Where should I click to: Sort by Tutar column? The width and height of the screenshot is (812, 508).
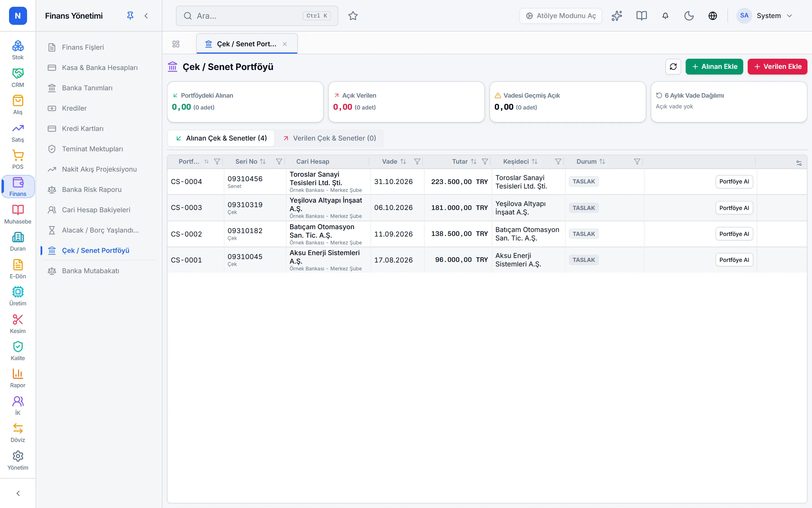(473, 162)
